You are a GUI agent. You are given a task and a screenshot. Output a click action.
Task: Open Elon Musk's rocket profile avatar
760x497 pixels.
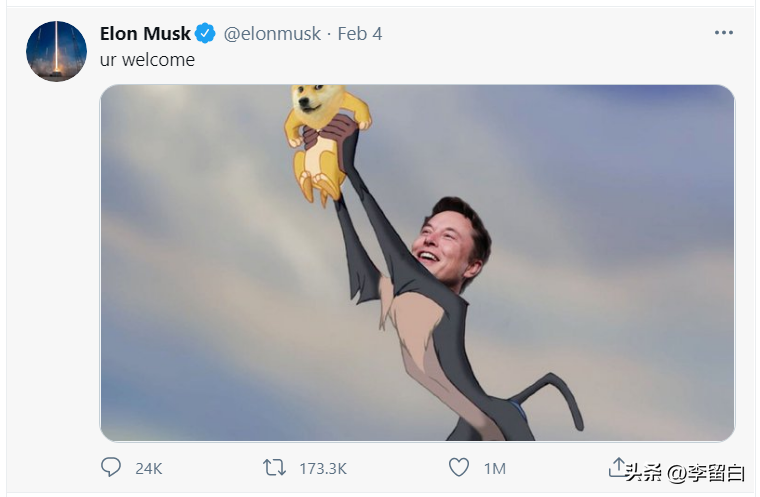pyautogui.click(x=56, y=51)
